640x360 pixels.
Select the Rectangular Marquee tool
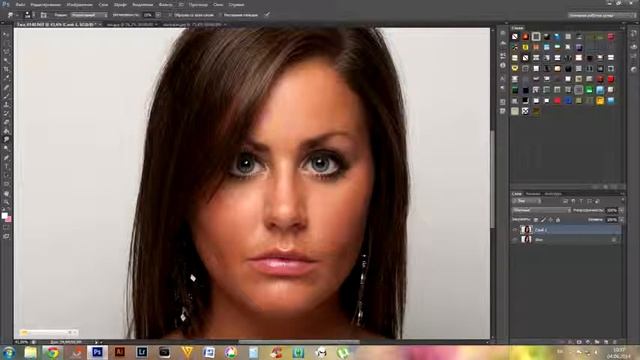(6, 43)
